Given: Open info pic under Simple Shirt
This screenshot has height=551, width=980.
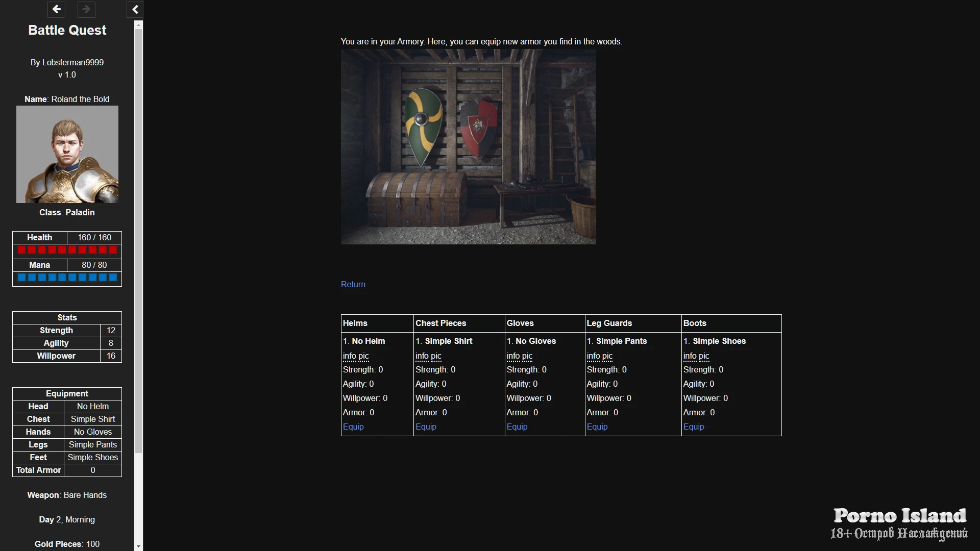Looking at the screenshot, I should tap(428, 356).
